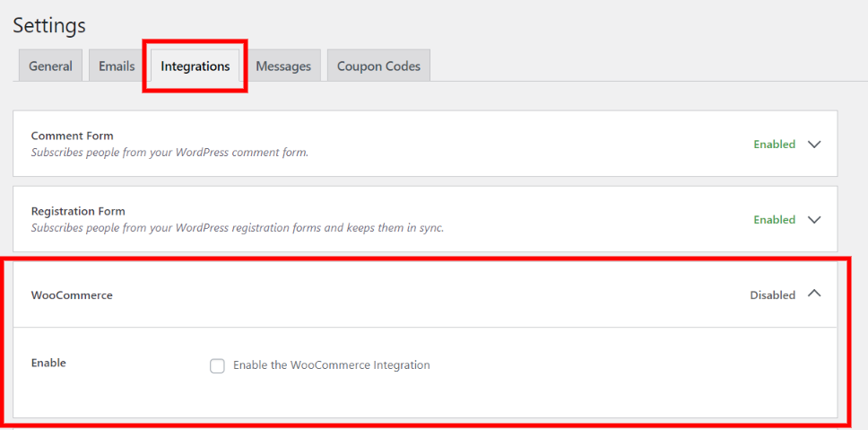
Task: Open the Coupon Codes tab
Action: pyautogui.click(x=378, y=66)
